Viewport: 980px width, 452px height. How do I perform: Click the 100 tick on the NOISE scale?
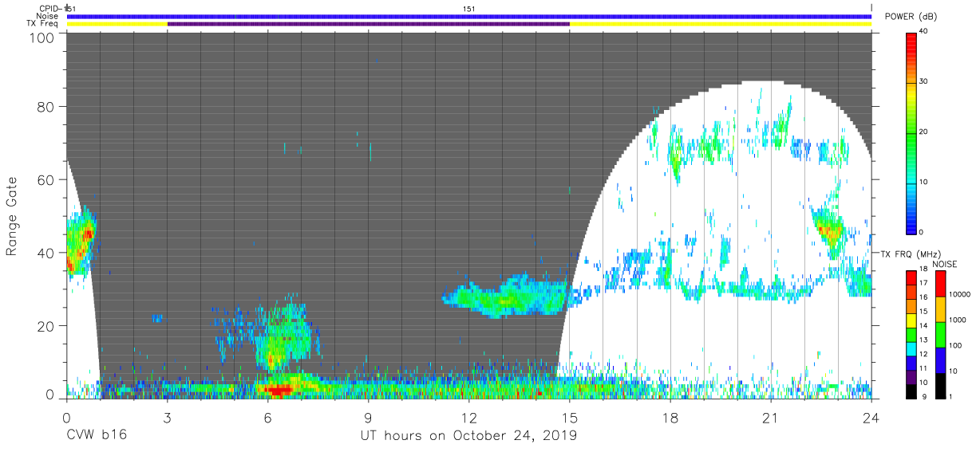point(956,345)
